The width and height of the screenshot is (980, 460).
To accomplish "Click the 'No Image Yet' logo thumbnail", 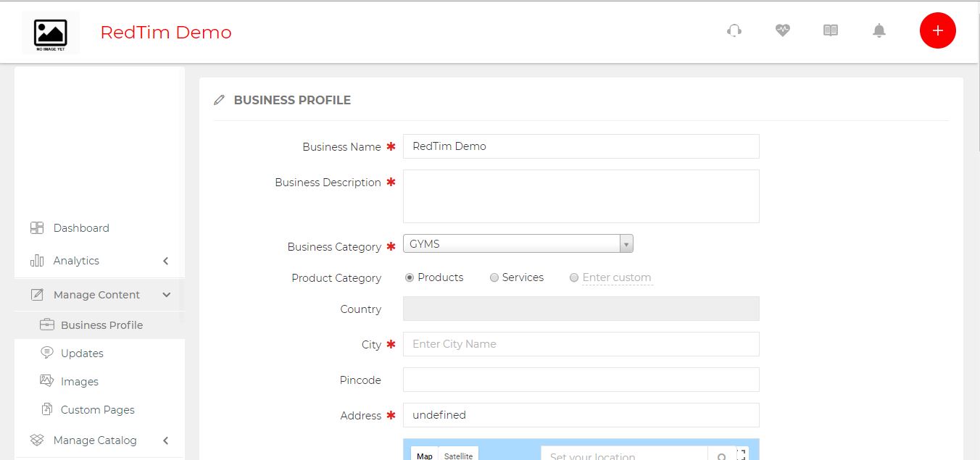I will [51, 33].
